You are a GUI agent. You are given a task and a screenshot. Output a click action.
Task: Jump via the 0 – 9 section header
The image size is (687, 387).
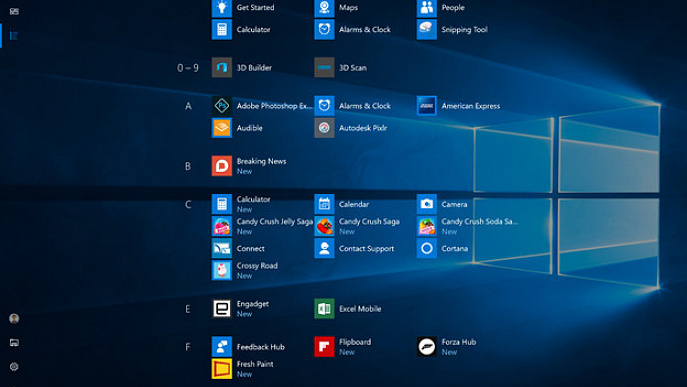coord(188,68)
